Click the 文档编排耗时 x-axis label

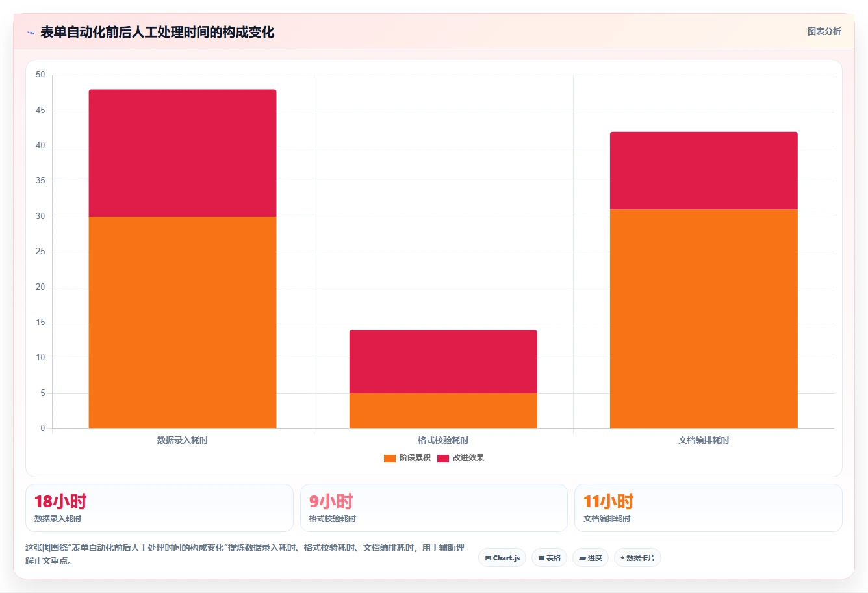(x=704, y=441)
